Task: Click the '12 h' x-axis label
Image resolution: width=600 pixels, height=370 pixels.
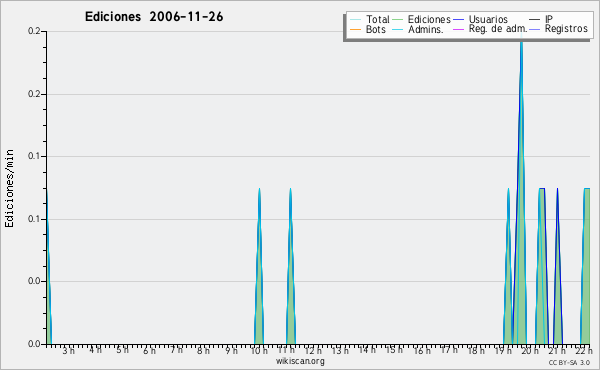Action: (x=313, y=350)
